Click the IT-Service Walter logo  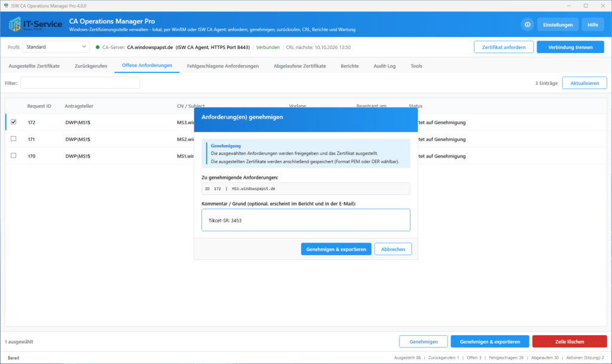(35, 24)
